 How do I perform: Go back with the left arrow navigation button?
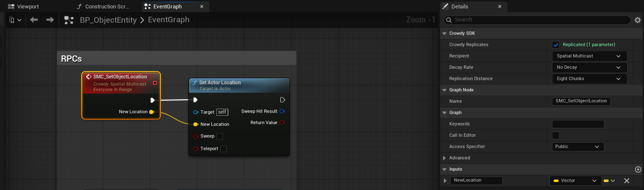pyautogui.click(x=34, y=20)
